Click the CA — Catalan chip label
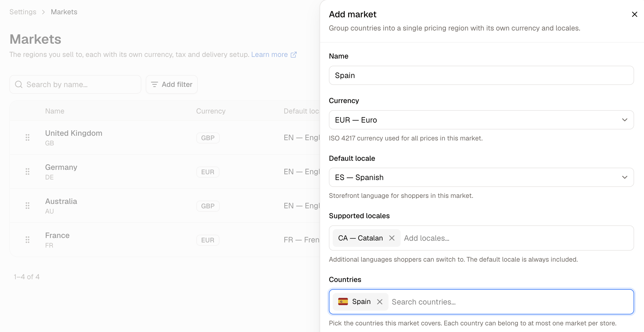Viewport: 644px width, 332px height. click(x=360, y=238)
